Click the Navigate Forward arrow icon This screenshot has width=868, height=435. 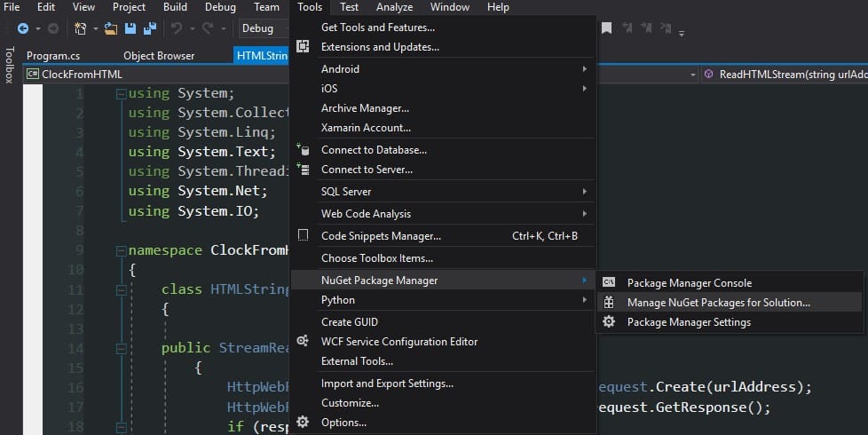click(x=53, y=28)
